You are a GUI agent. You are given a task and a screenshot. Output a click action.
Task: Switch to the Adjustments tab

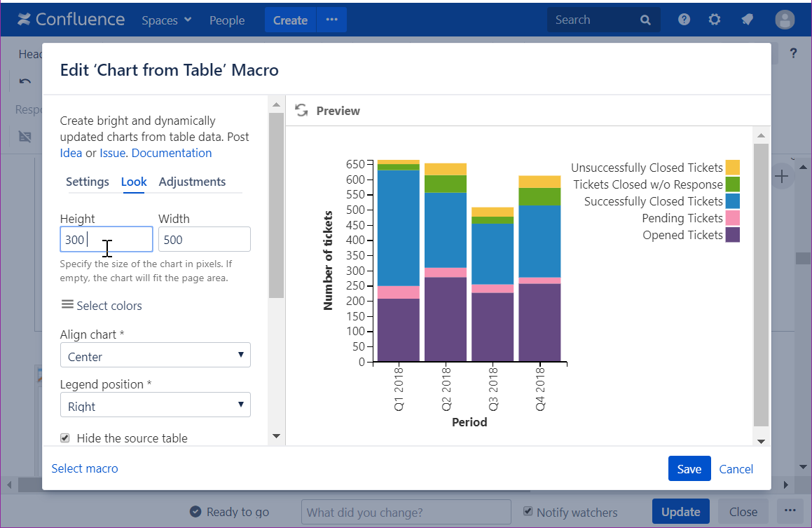[x=192, y=182]
